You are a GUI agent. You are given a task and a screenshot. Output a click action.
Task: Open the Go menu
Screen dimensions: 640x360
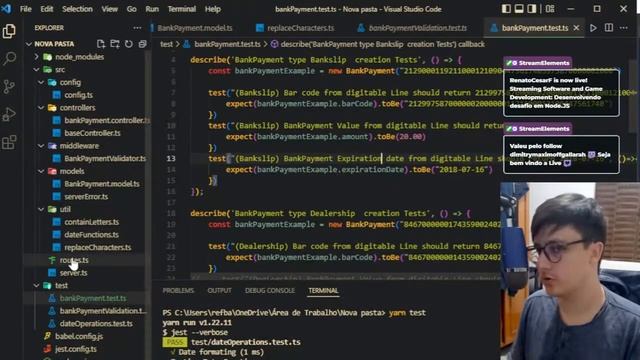pyautogui.click(x=131, y=9)
